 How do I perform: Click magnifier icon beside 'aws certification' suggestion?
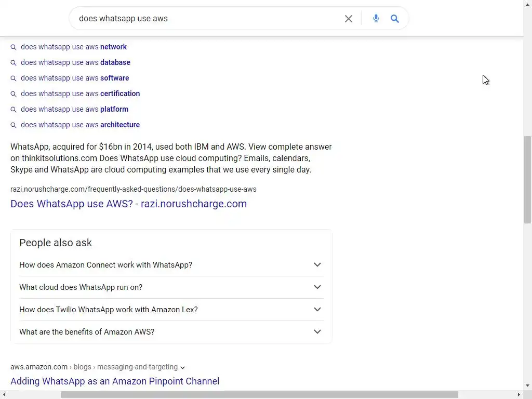13,94
